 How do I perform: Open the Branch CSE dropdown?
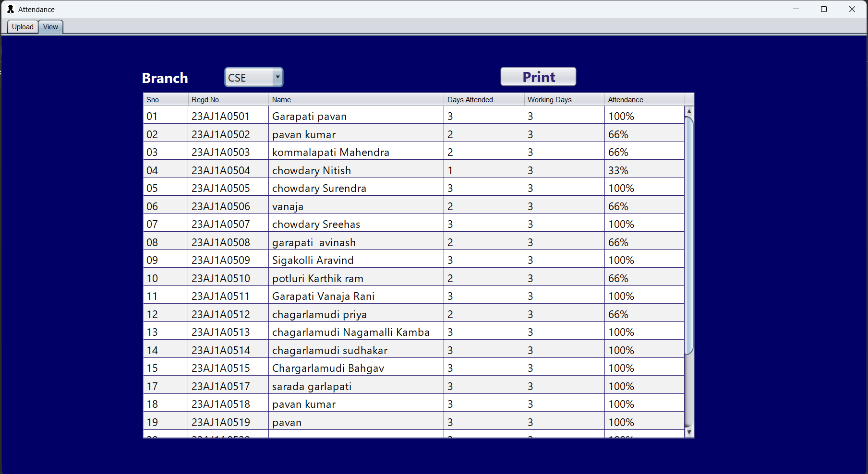[254, 77]
